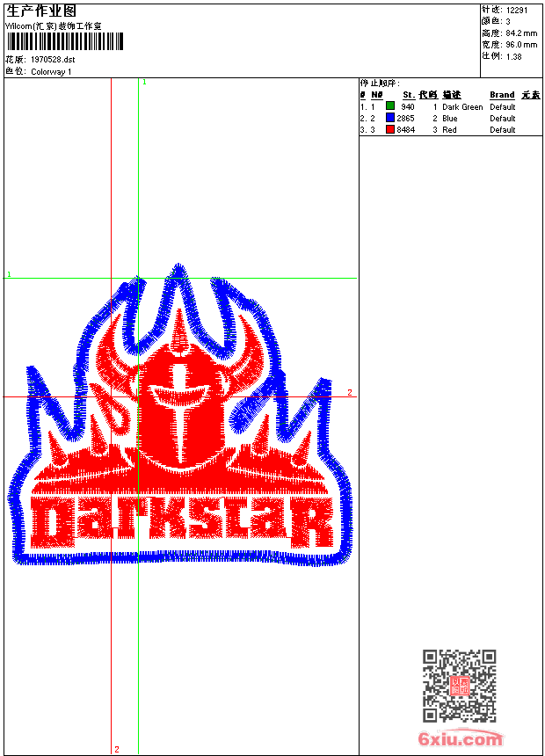
Task: Click the St. column header
Action: tap(409, 95)
